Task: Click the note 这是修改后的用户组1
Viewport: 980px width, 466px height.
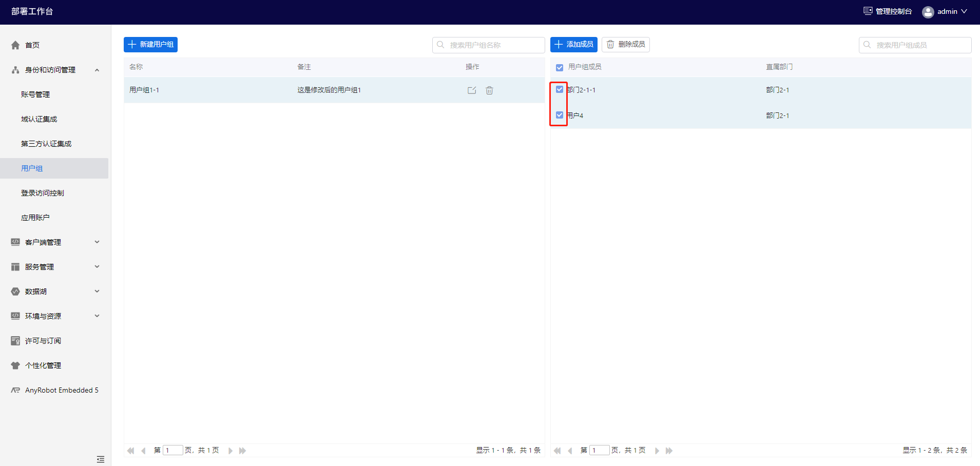Action: tap(329, 90)
